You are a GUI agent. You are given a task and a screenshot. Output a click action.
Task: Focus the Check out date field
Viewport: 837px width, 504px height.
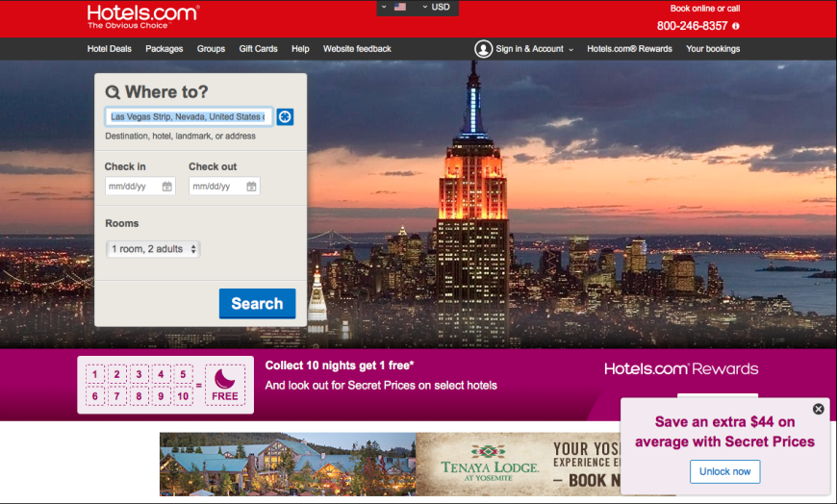[224, 187]
